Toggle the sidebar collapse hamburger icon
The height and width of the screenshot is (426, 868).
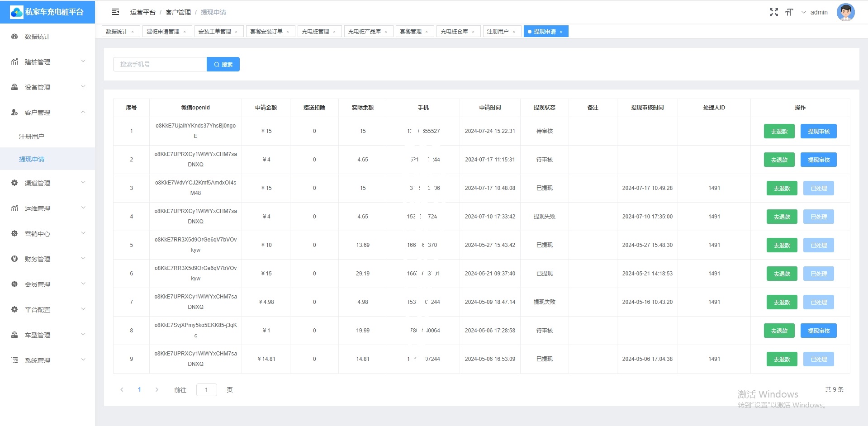[x=115, y=12]
